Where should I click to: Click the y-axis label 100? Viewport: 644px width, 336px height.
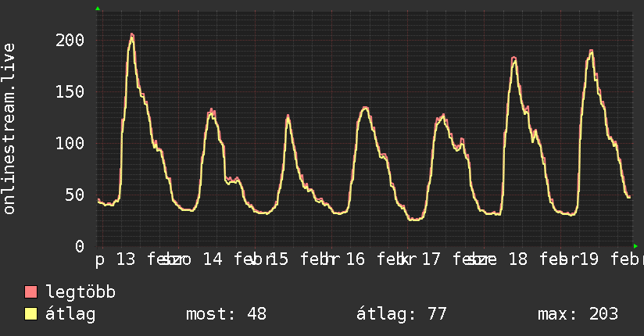pyautogui.click(x=70, y=143)
